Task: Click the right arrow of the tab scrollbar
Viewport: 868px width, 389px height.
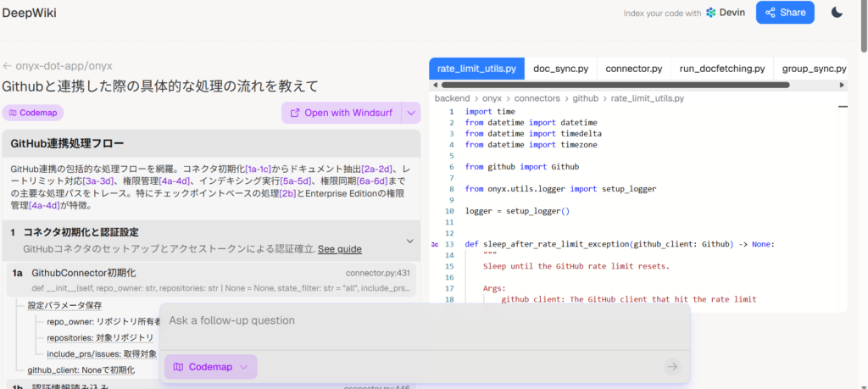Action: pos(843,85)
